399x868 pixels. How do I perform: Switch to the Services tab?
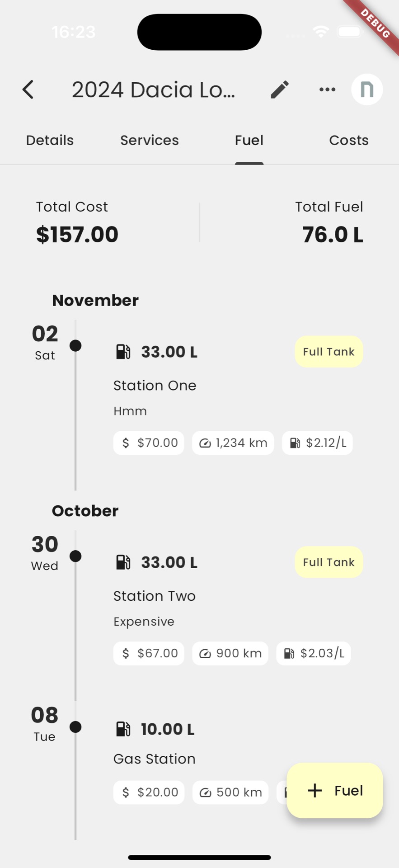click(150, 140)
